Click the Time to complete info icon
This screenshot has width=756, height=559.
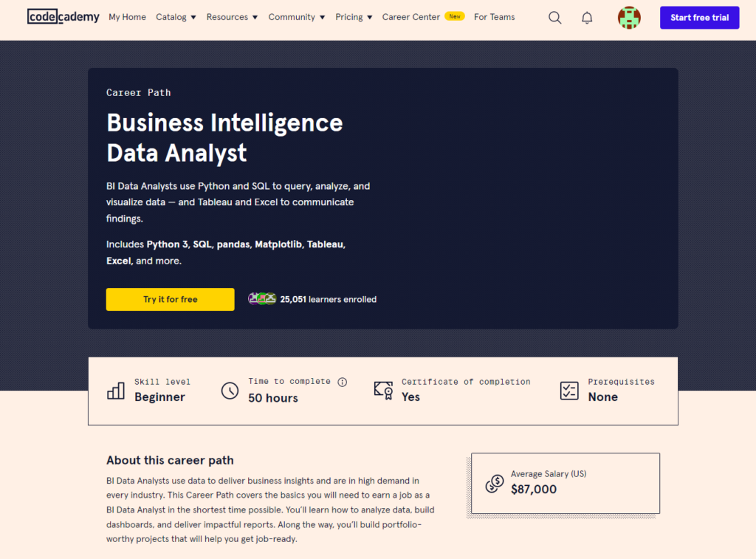[x=343, y=382]
